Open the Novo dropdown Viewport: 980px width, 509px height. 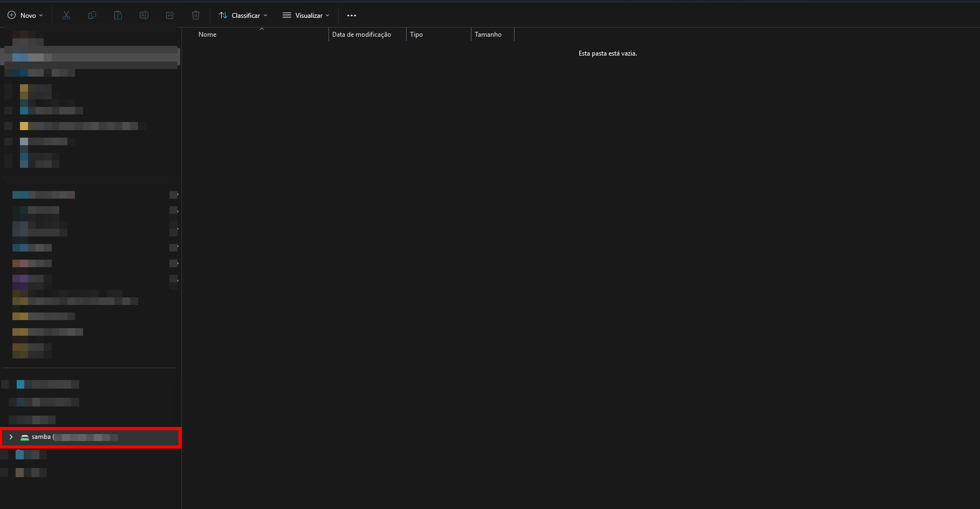(25, 15)
